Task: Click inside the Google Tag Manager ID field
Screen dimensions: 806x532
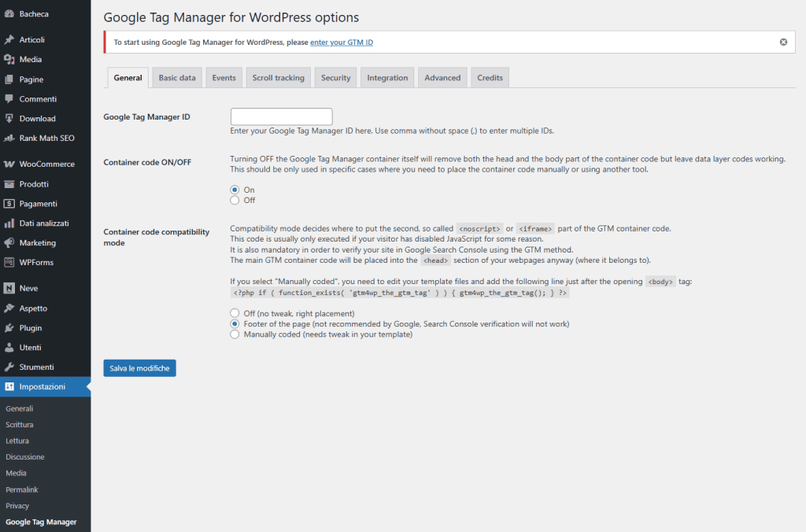Action: [x=281, y=116]
